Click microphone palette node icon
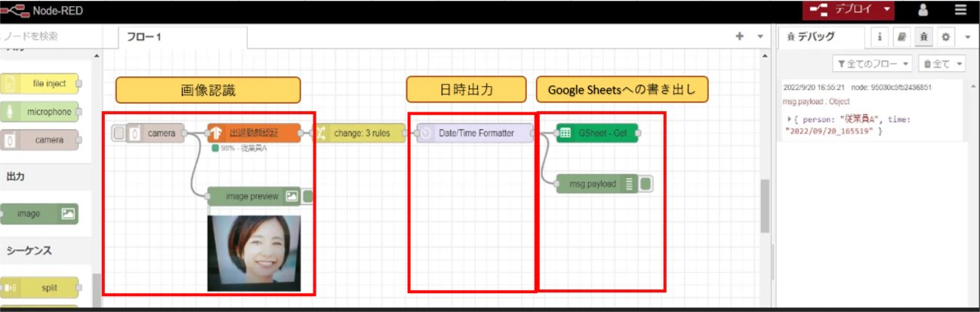 (10, 112)
